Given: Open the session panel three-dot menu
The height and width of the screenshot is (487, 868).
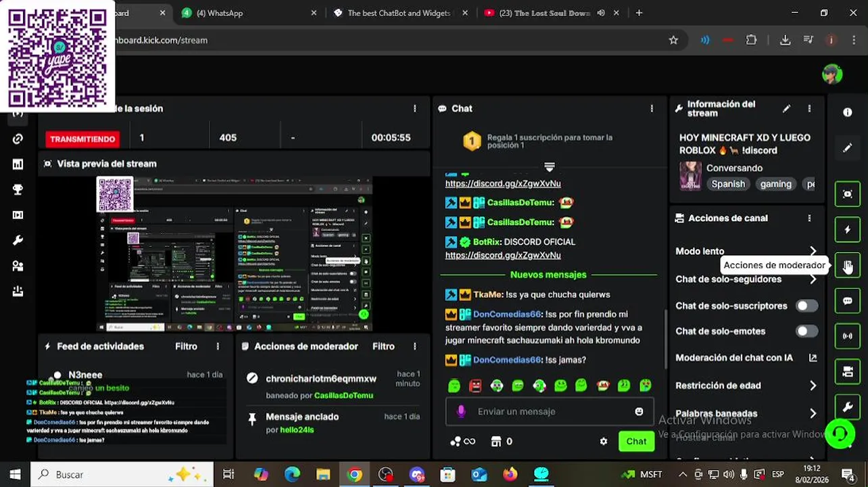Looking at the screenshot, I should pos(415,108).
